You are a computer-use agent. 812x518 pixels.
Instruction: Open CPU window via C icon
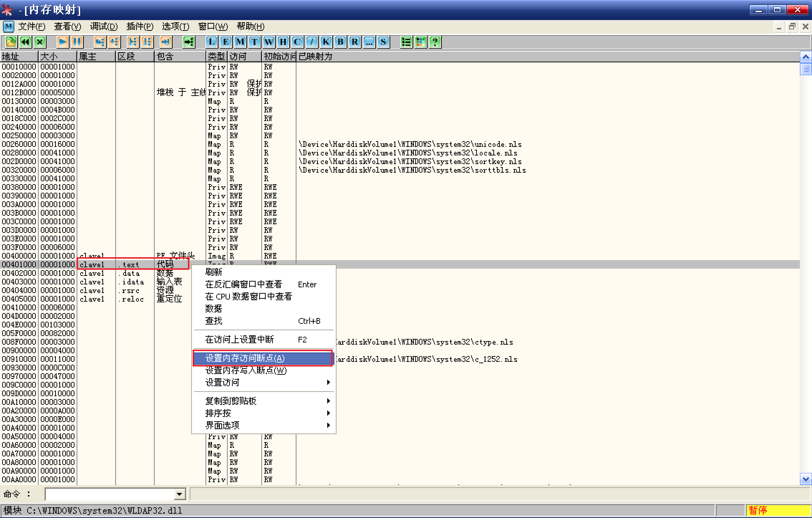click(x=297, y=42)
